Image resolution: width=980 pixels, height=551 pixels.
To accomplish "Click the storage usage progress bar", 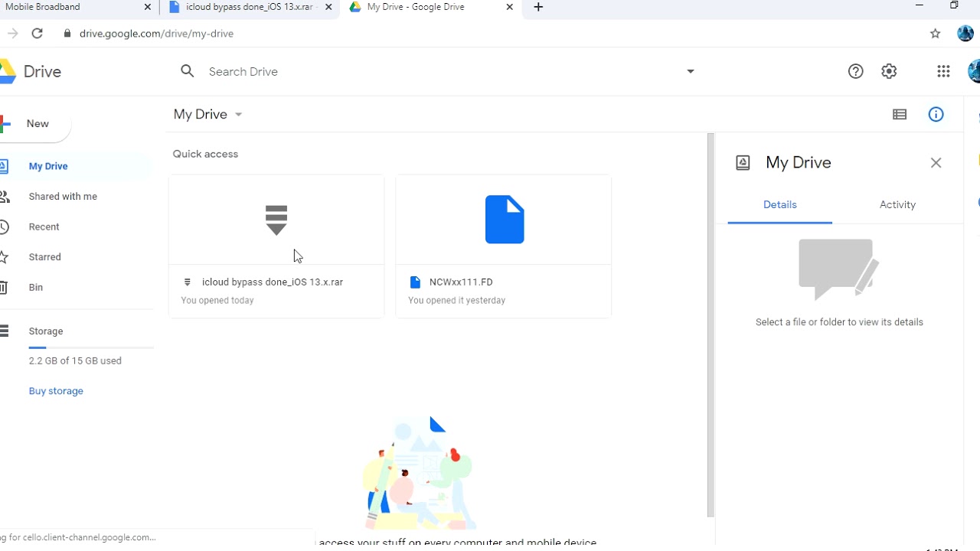I will 91,348.
